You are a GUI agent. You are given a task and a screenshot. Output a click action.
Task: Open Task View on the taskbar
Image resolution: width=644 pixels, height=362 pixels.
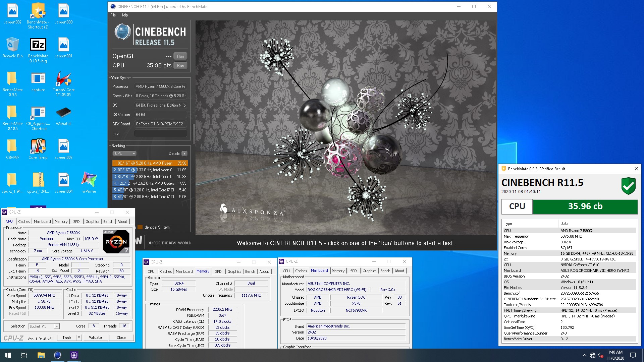tap(24, 355)
